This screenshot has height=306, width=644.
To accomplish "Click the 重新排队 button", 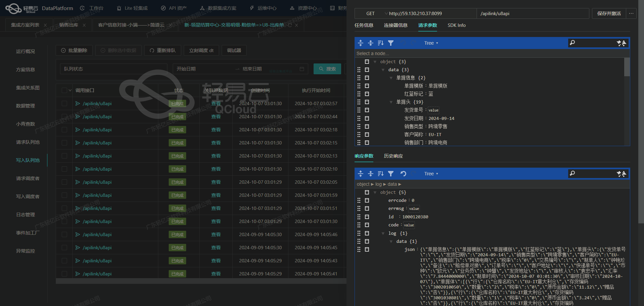I will [163, 50].
